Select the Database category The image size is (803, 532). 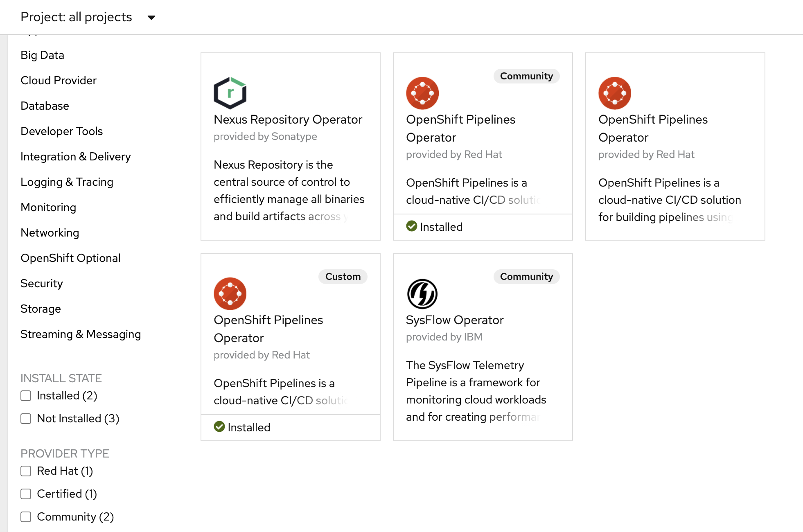[44, 106]
